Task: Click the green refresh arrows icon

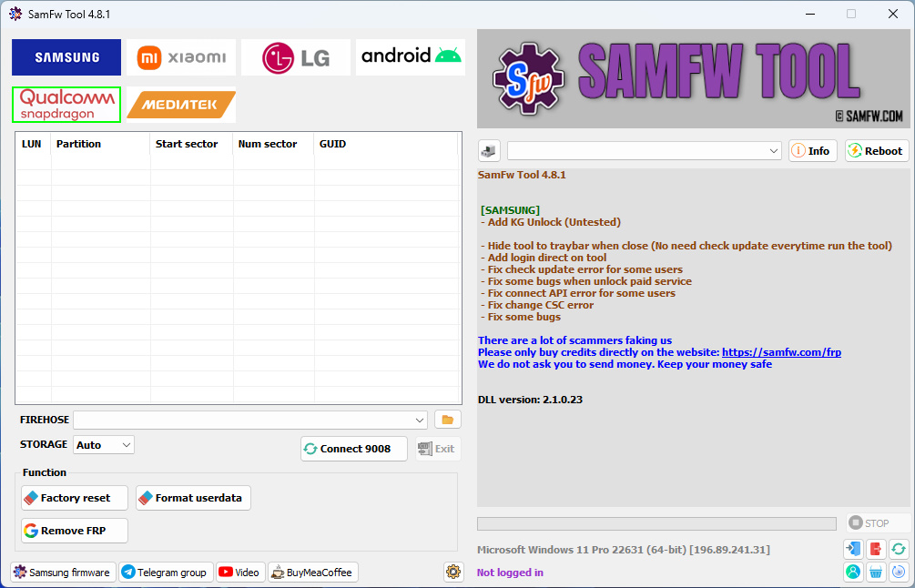Action: (899, 549)
